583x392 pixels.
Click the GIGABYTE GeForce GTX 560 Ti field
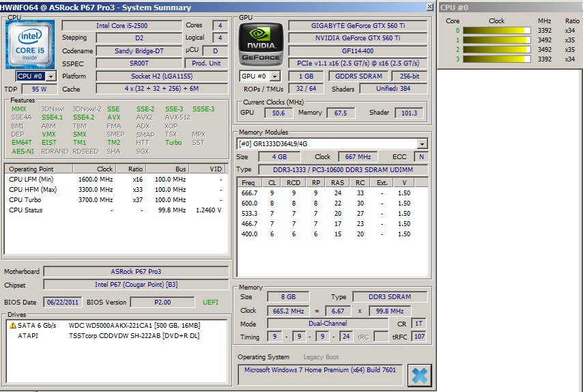coord(358,26)
